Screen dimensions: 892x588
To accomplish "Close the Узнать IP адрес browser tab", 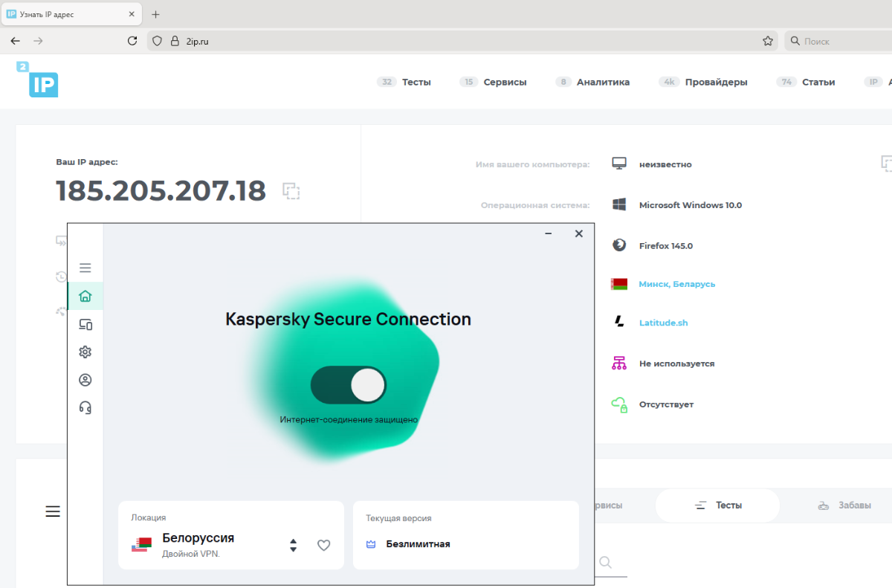I will coord(131,14).
